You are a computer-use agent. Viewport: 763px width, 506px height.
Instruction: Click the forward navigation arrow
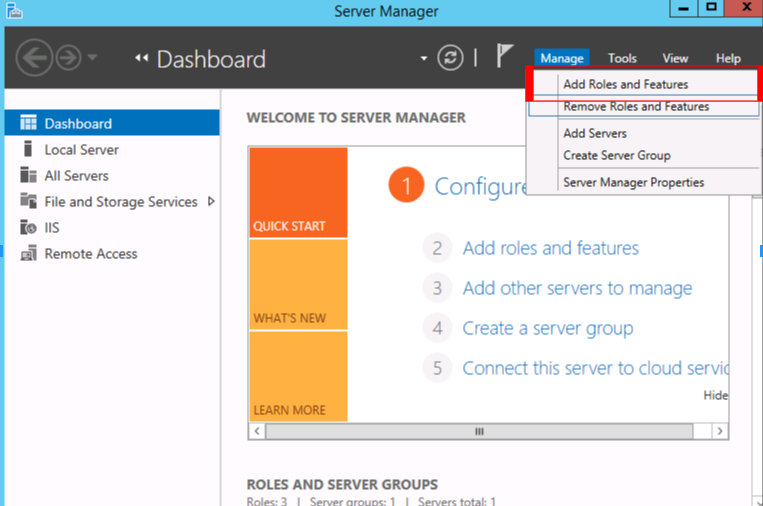pyautogui.click(x=68, y=58)
